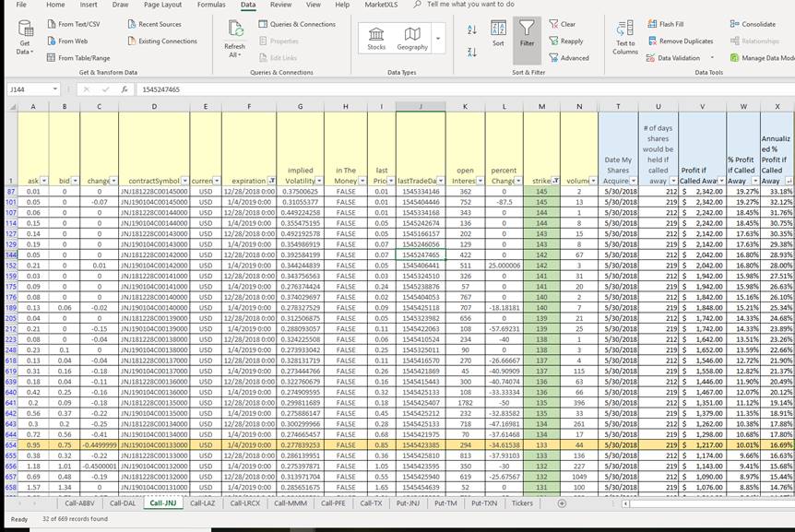Switch to the Formulas ribbon tab
This screenshot has height=532, width=795.
(x=211, y=5)
